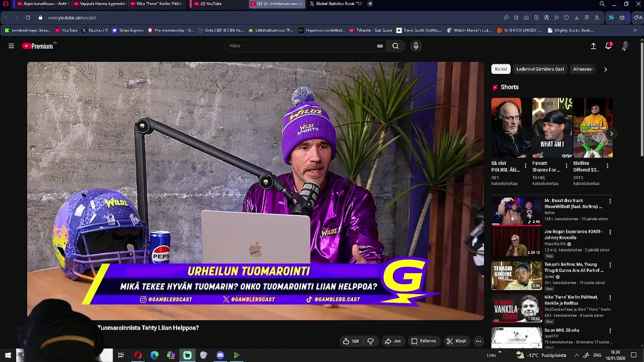
Task: Open the Stripe Express bookmark
Action: pyautogui.click(x=128, y=30)
